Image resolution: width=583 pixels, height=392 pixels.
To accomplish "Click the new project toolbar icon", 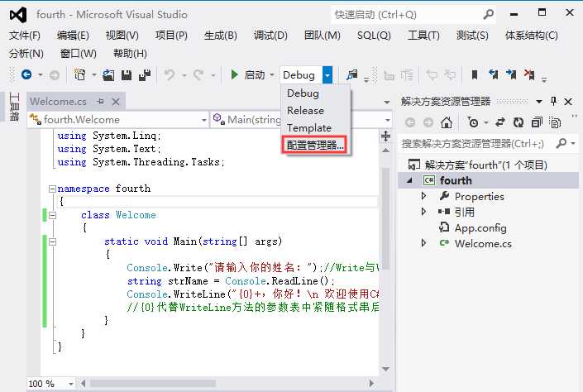I will tap(79, 75).
